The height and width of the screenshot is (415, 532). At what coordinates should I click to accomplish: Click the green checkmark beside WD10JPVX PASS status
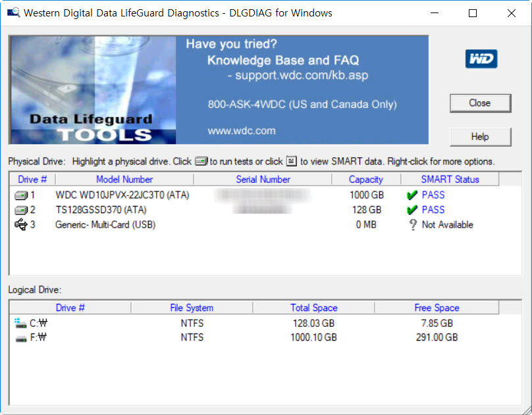tap(412, 195)
